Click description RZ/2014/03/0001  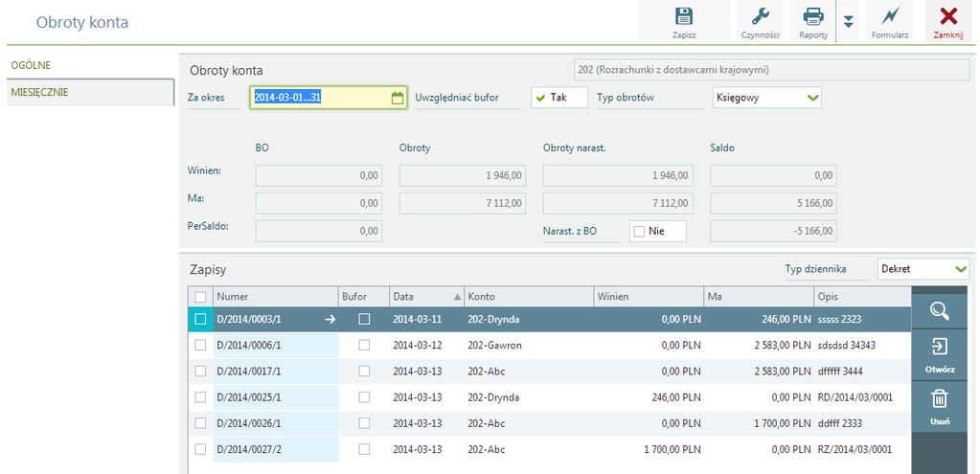coord(855,449)
